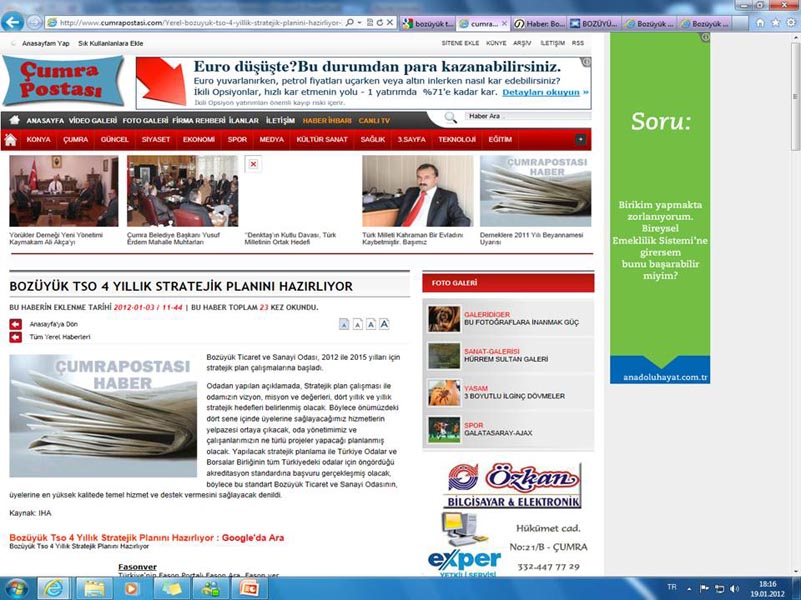801x600 pixels.
Task: Open the PowerPoint taskbar icon
Action: point(249,589)
